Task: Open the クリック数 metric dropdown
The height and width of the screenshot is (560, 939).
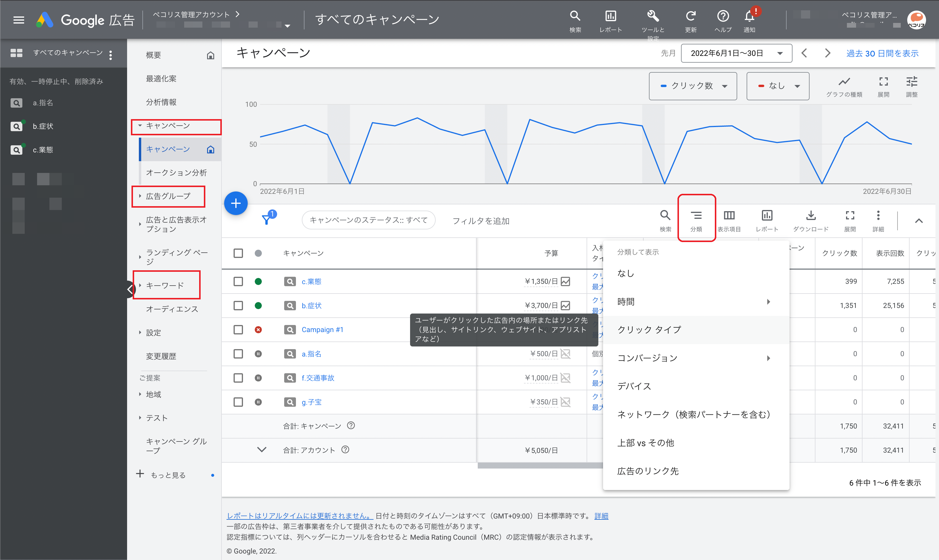Action: click(x=692, y=86)
